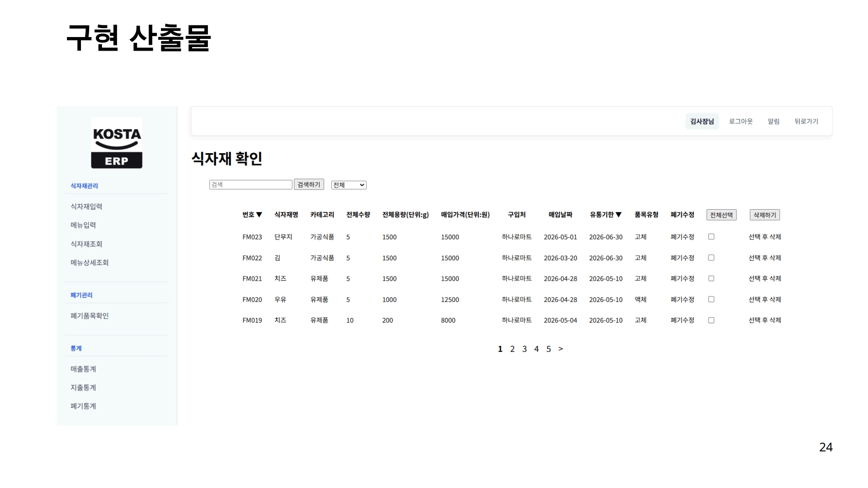Viewport: 868px width, 488px height.
Task: Click the FM022 number cell
Action: click(x=252, y=258)
